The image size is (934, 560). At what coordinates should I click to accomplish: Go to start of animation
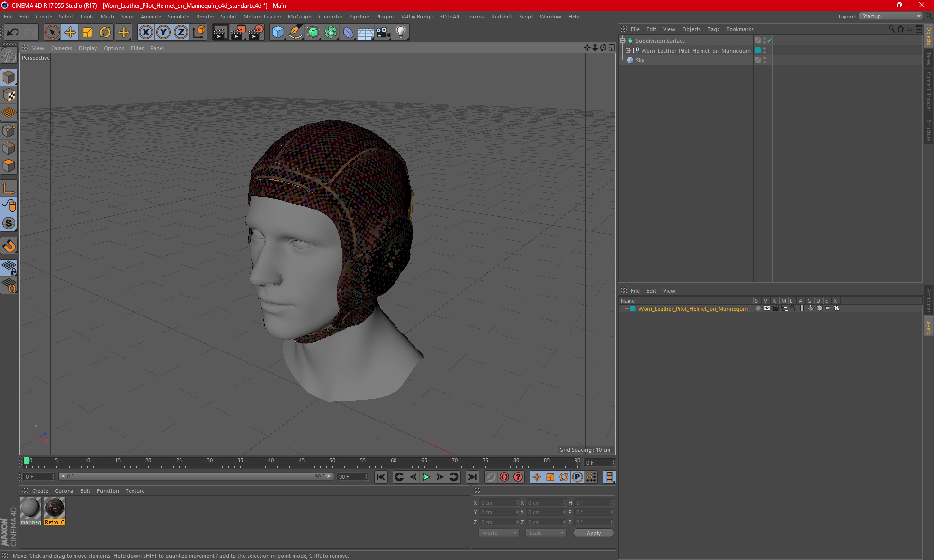(381, 477)
